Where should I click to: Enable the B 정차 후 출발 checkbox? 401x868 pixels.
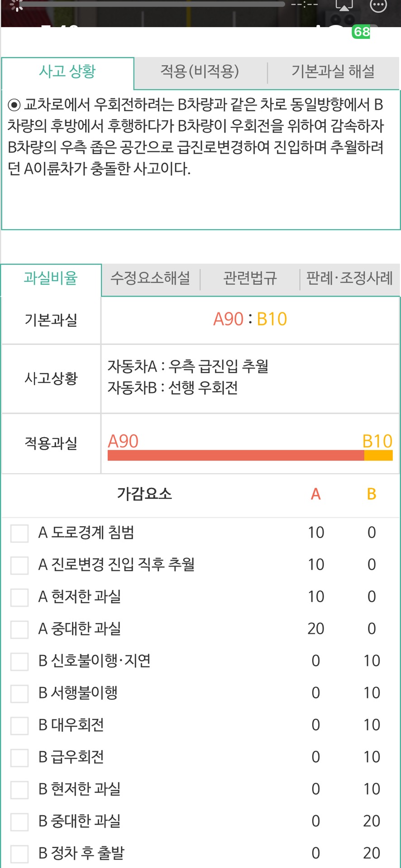coord(19,854)
